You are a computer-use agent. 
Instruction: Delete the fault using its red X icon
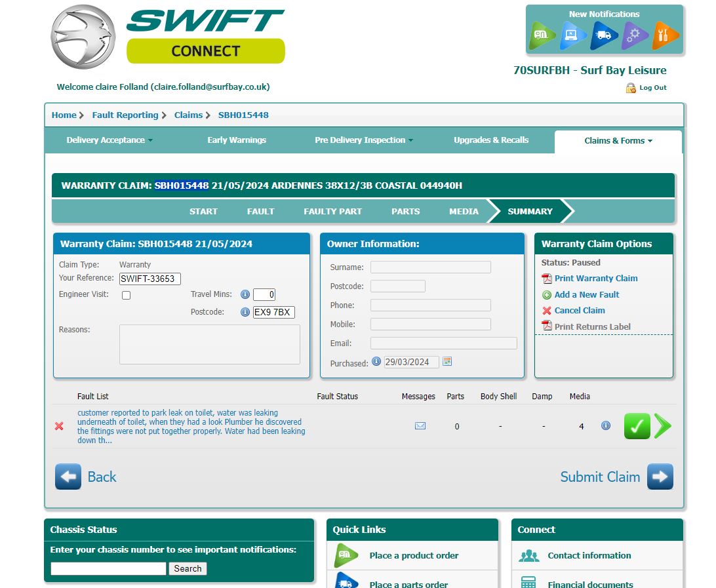[59, 426]
